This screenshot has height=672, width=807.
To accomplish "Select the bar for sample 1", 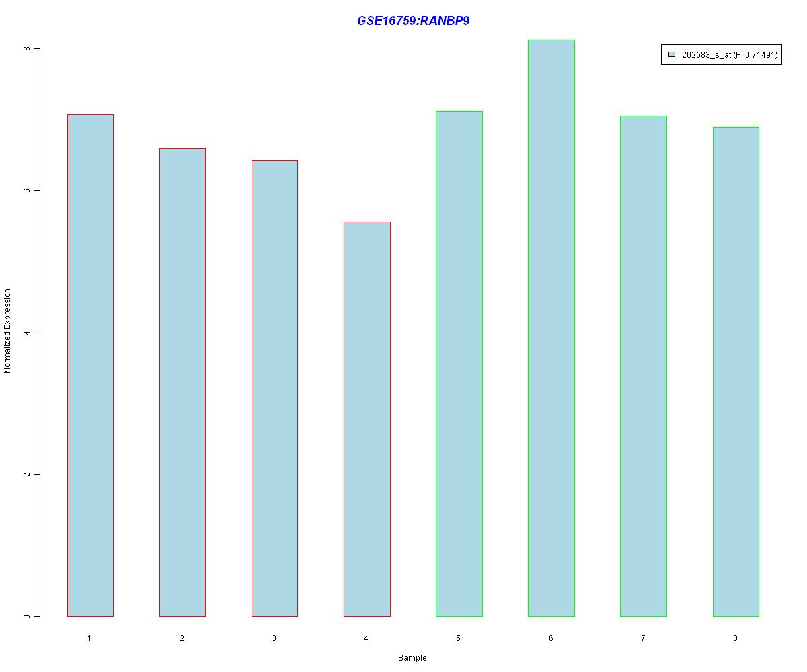I will (90, 366).
